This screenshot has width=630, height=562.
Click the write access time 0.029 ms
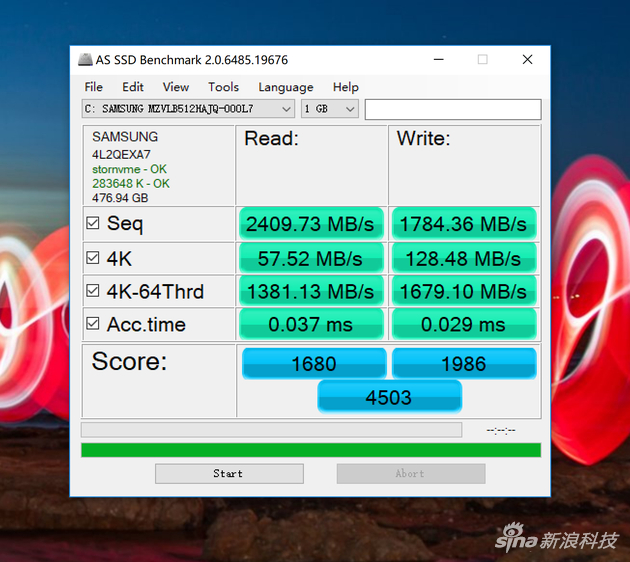(x=464, y=324)
